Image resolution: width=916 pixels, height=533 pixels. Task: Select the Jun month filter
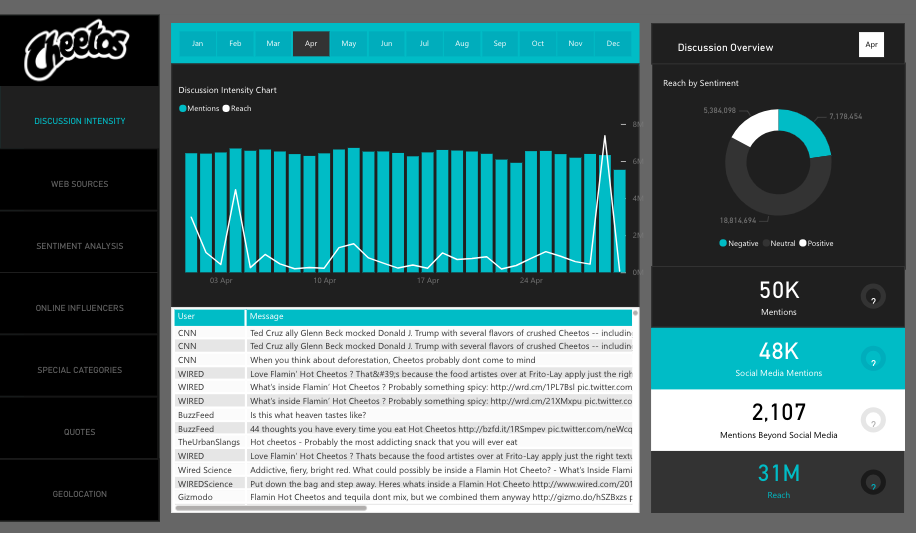386,43
